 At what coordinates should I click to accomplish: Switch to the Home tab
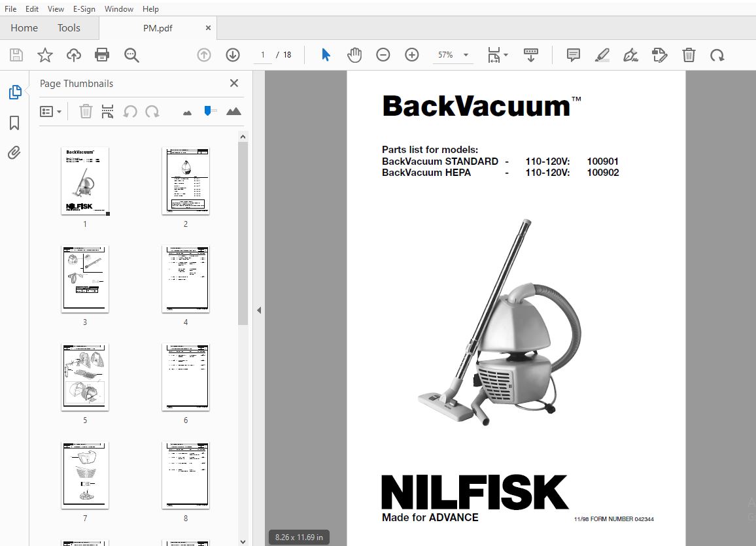tap(24, 28)
